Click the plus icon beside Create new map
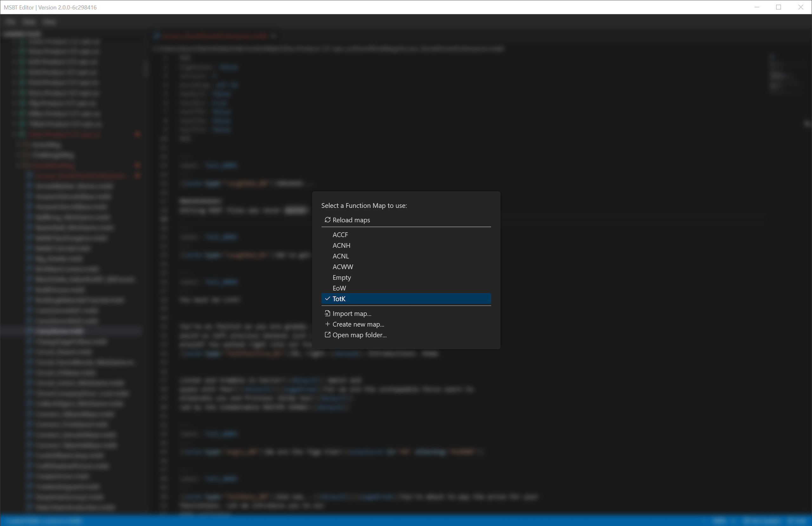 327,324
